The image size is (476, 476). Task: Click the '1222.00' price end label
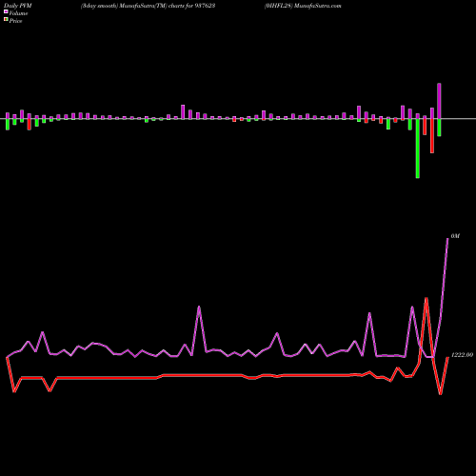(462, 355)
